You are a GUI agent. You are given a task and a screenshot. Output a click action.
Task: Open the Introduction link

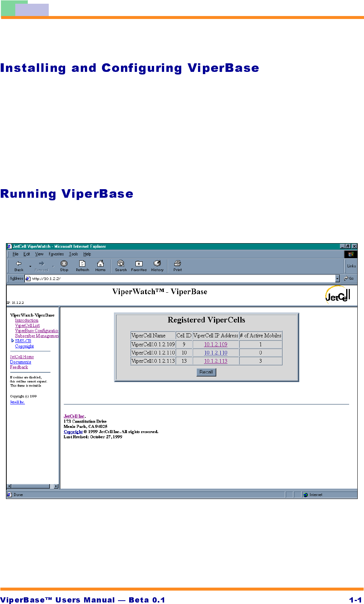26,320
